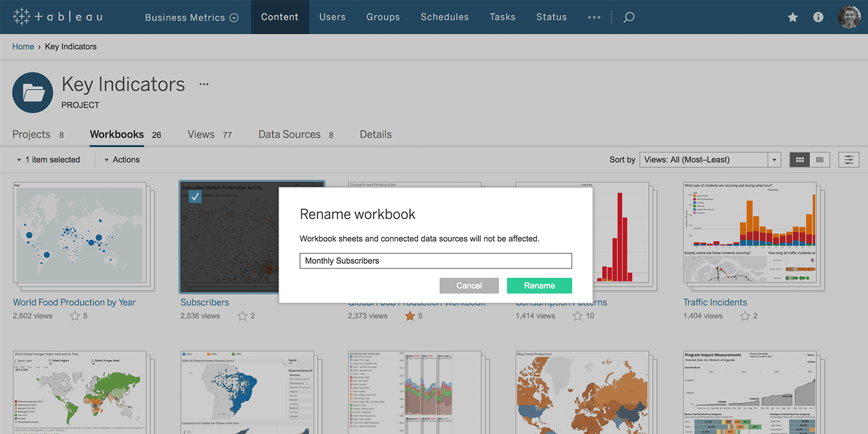Open favorites star in top bar

point(793,17)
